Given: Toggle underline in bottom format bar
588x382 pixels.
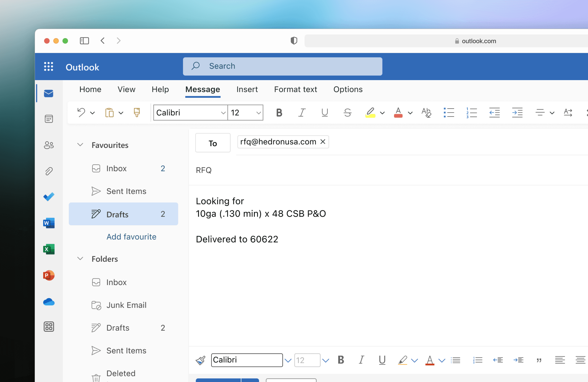Looking at the screenshot, I should (x=382, y=360).
